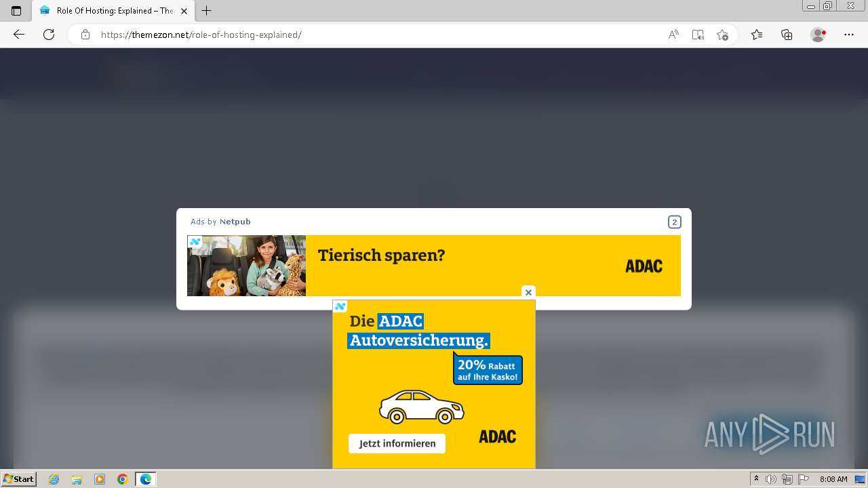Open the Windows Start menu

coord(18,479)
